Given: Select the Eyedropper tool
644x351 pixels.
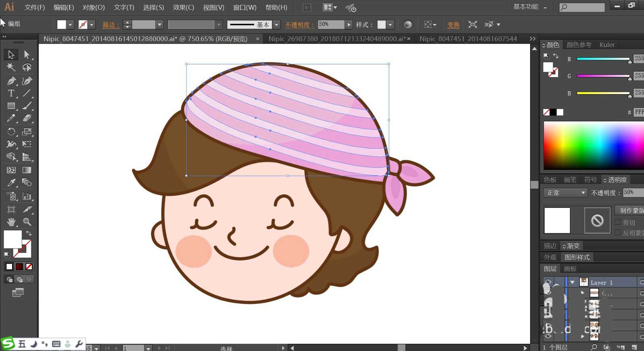Looking at the screenshot, I should [x=11, y=183].
